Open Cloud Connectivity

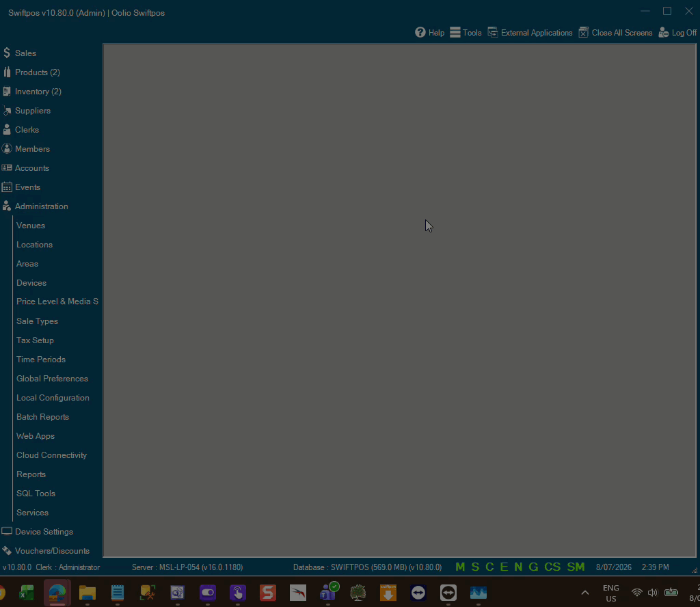[x=51, y=455]
